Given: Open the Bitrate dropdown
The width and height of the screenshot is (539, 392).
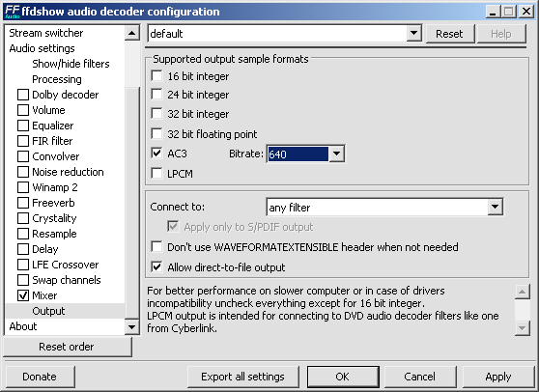Looking at the screenshot, I should point(336,154).
